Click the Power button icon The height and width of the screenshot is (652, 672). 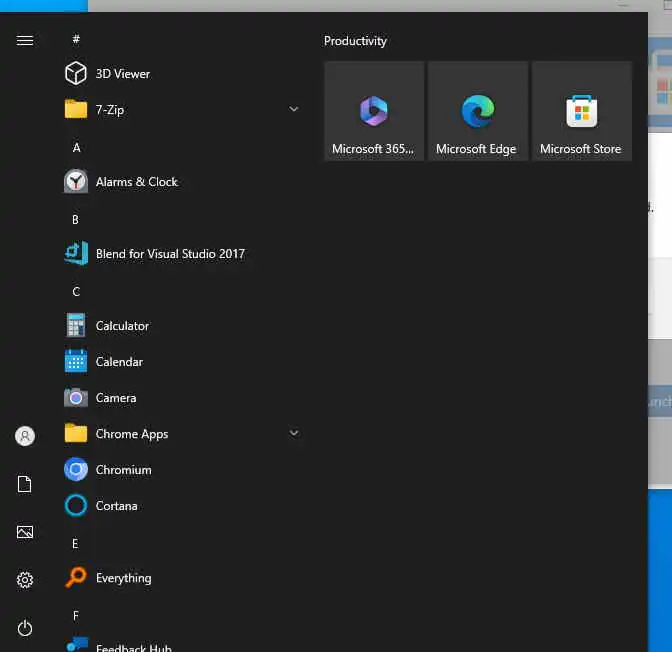25,628
